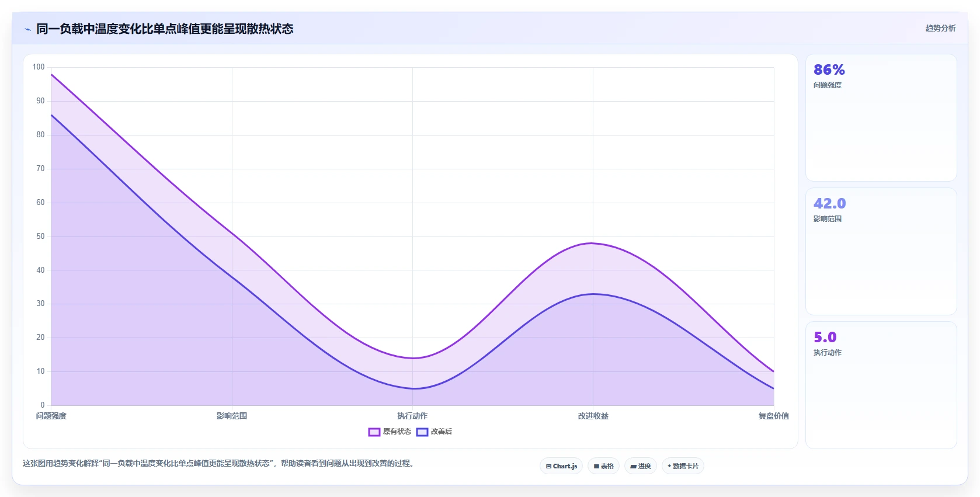This screenshot has width=980, height=497.
Task: Select the Chart.js tag
Action: (x=561, y=466)
